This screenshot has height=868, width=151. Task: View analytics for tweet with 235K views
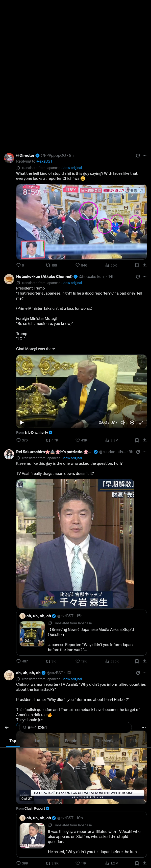coord(112,661)
